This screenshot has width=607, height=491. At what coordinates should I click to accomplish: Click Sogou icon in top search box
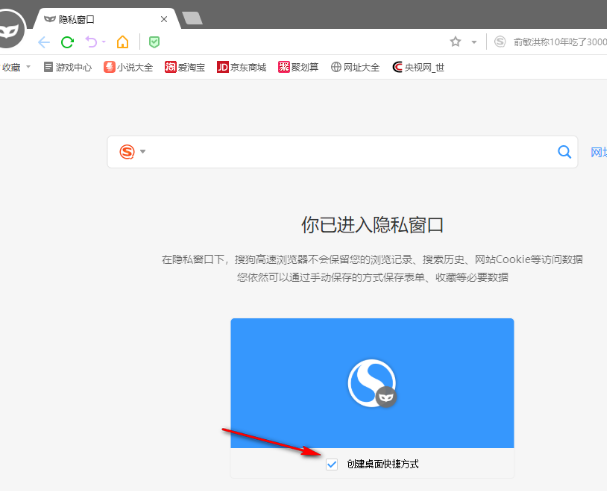click(x=500, y=41)
